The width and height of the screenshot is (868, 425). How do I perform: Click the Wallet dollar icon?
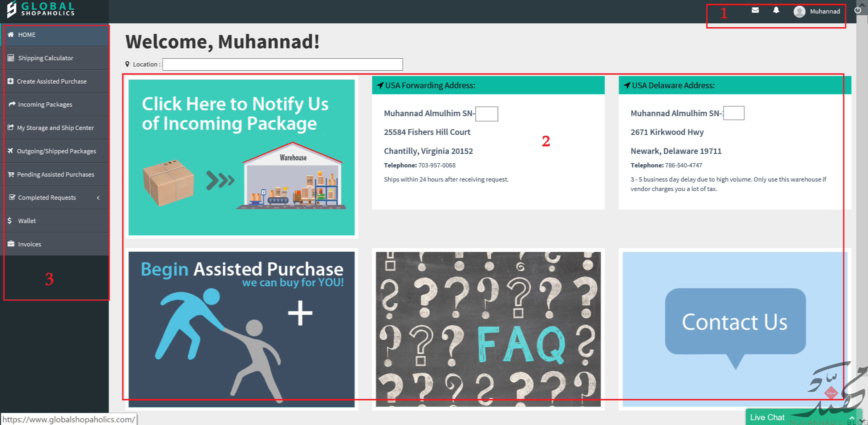(10, 220)
